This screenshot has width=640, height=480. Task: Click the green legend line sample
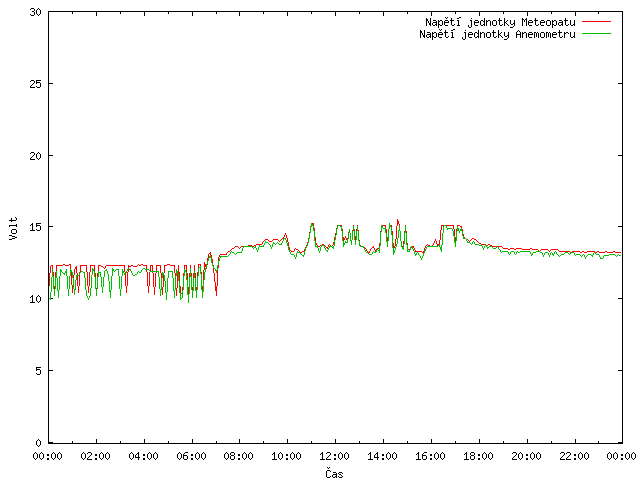(x=596, y=33)
